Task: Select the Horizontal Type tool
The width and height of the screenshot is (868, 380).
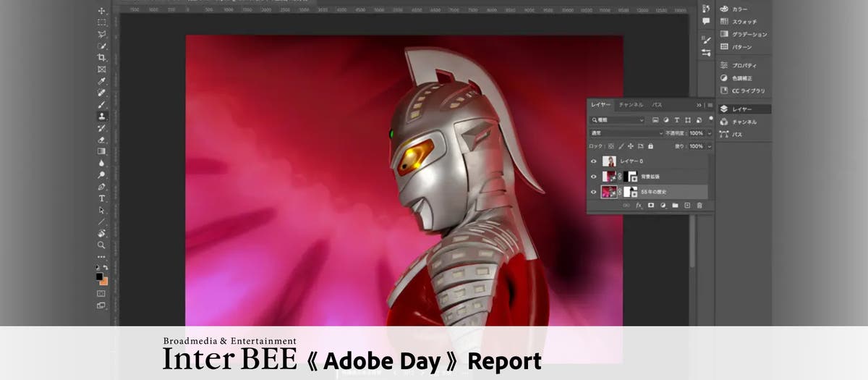Action: click(x=102, y=198)
